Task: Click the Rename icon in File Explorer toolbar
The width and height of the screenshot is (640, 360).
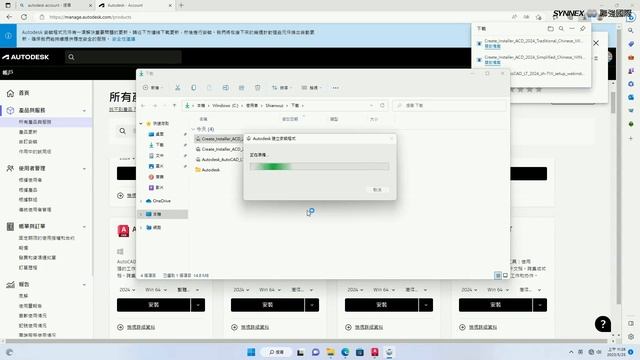Action: 226,88
